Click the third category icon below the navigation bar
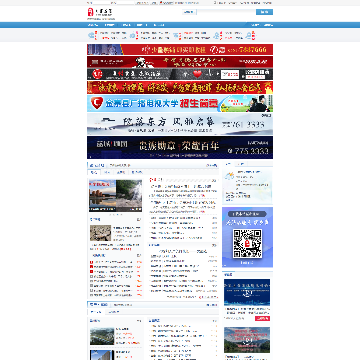 click(176, 35)
